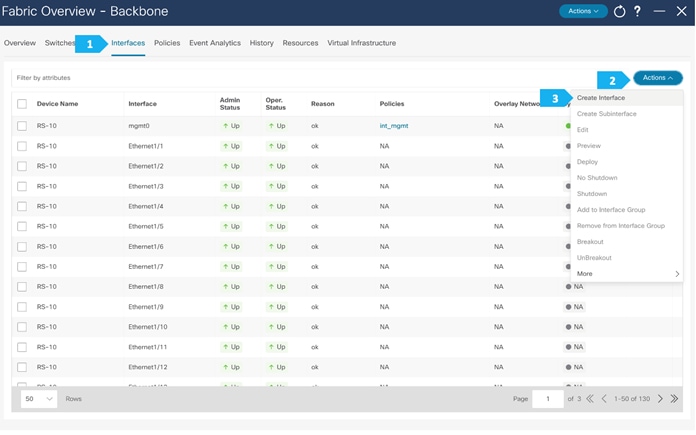The width and height of the screenshot is (696, 435).
Task: Open the Event Analytics tab
Action: [215, 43]
